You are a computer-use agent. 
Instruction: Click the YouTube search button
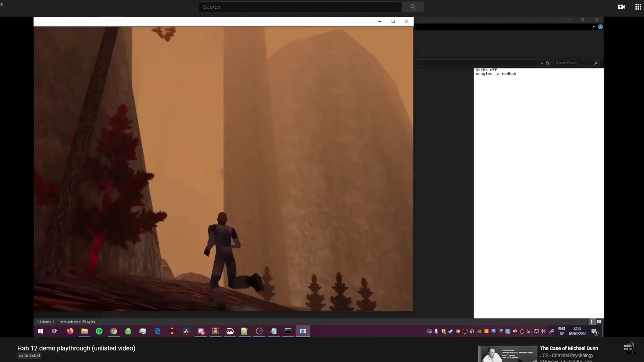(413, 7)
